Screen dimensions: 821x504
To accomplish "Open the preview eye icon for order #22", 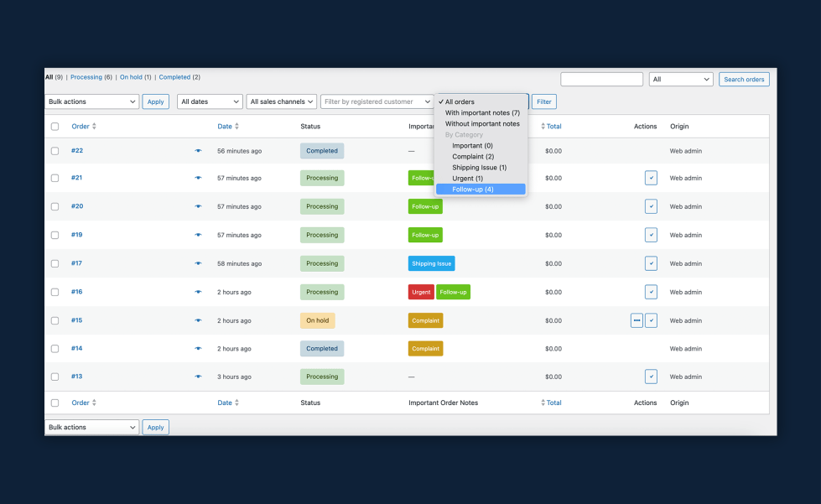I will click(x=198, y=150).
